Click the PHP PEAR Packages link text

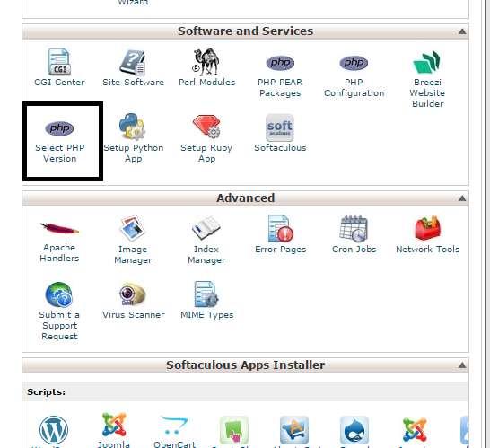[280, 88]
